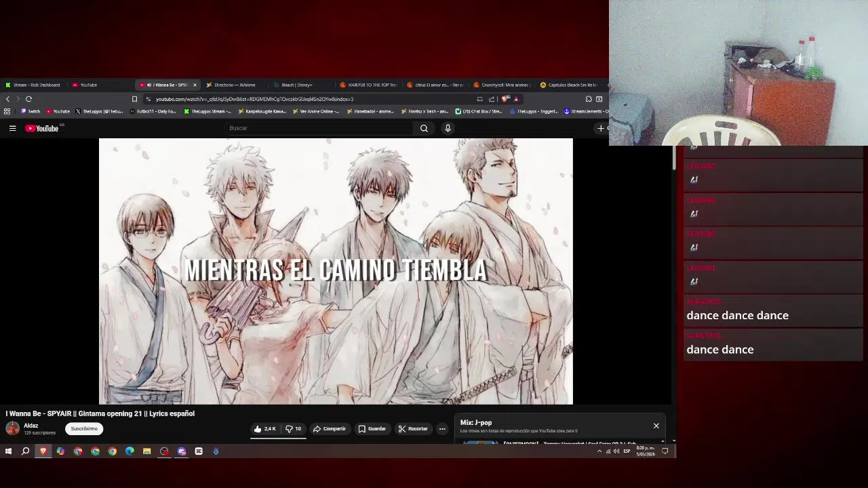Open File Explorer from taskbar
Viewport: 868px width, 488px height.
(x=146, y=451)
